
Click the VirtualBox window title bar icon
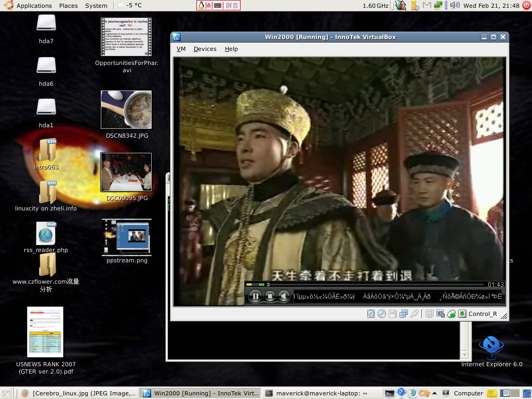pyautogui.click(x=177, y=37)
